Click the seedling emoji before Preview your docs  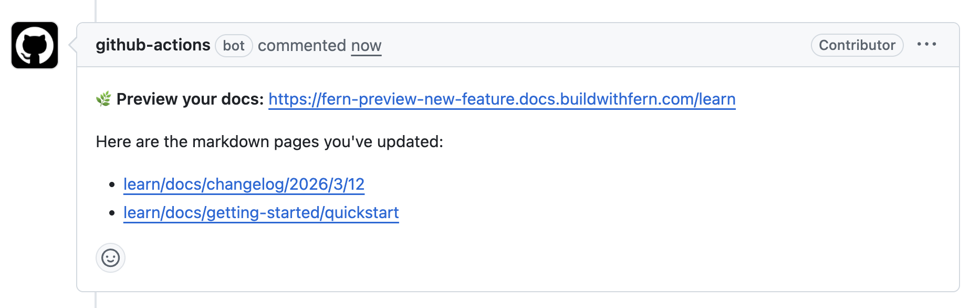pyautogui.click(x=103, y=98)
